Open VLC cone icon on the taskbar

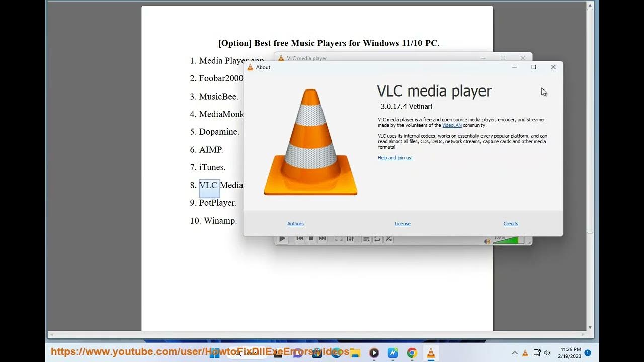coord(431,353)
